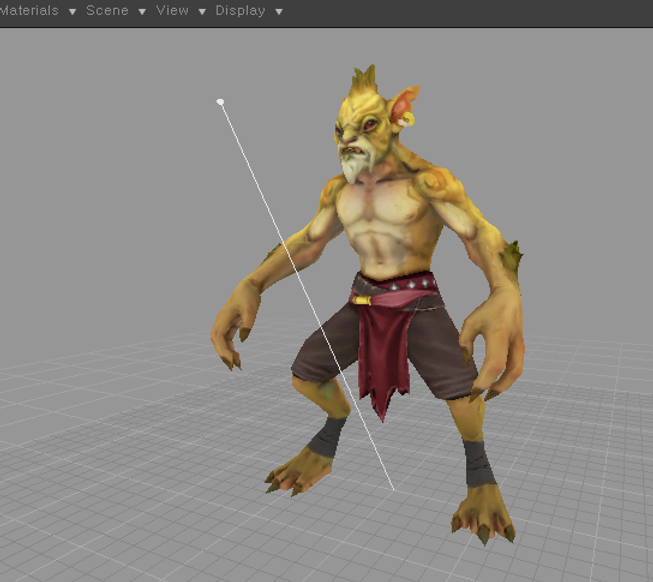Expand the View dropdown arrow

[202, 12]
